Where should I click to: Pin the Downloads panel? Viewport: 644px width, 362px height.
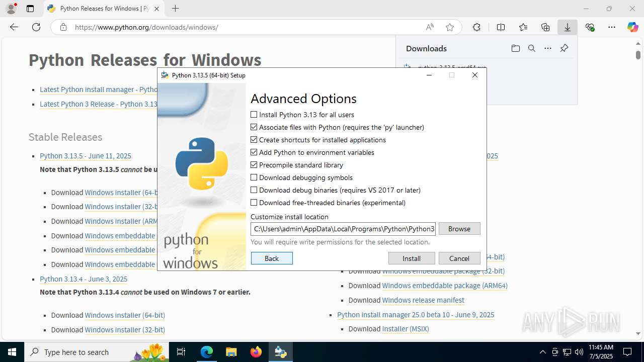[564, 48]
